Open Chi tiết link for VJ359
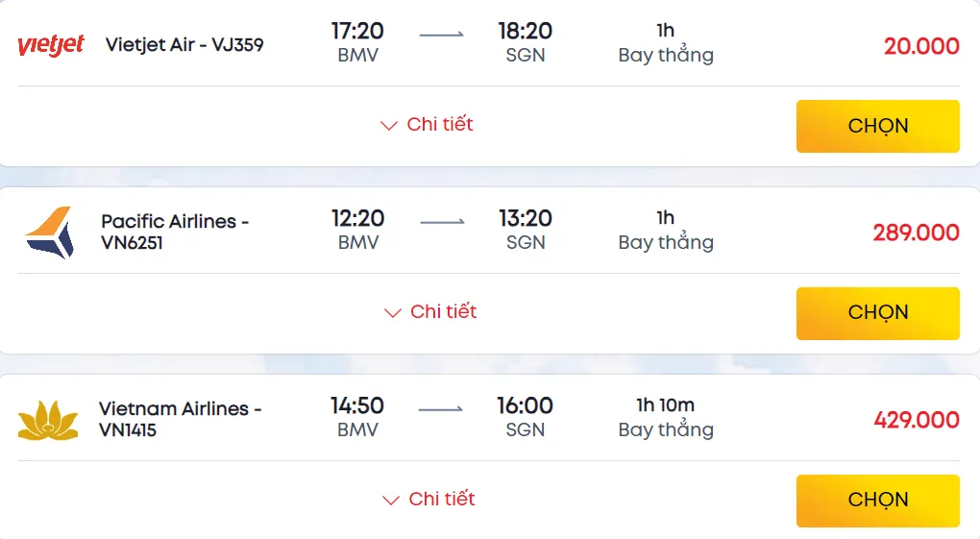 pos(440,124)
